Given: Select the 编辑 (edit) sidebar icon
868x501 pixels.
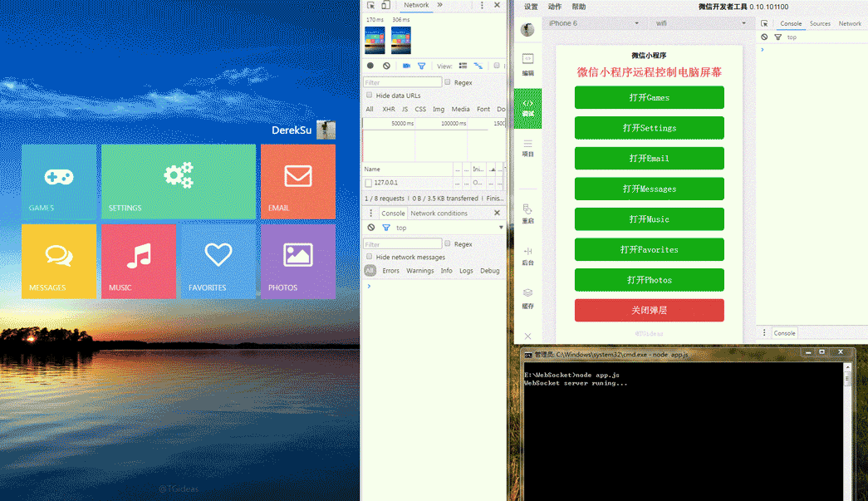Looking at the screenshot, I should tap(527, 64).
